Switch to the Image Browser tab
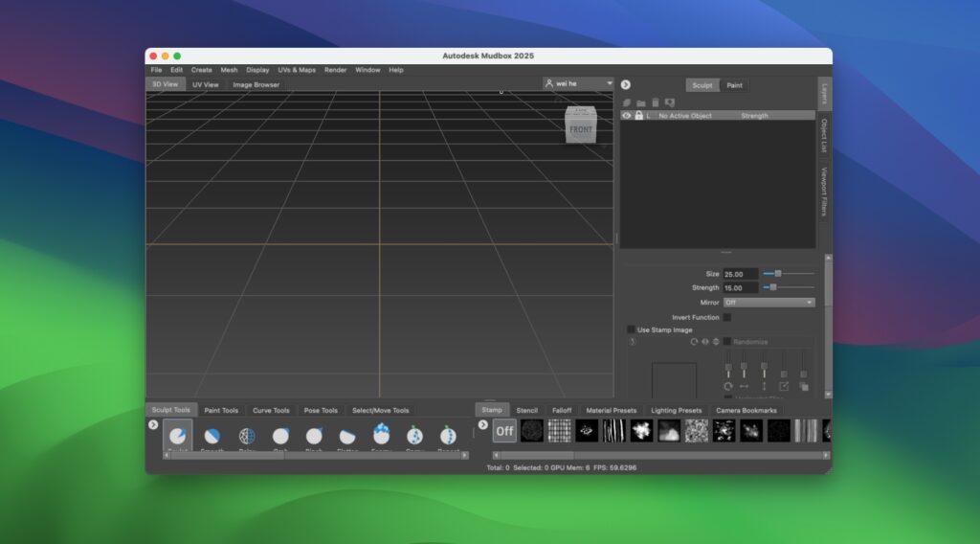 tap(256, 84)
